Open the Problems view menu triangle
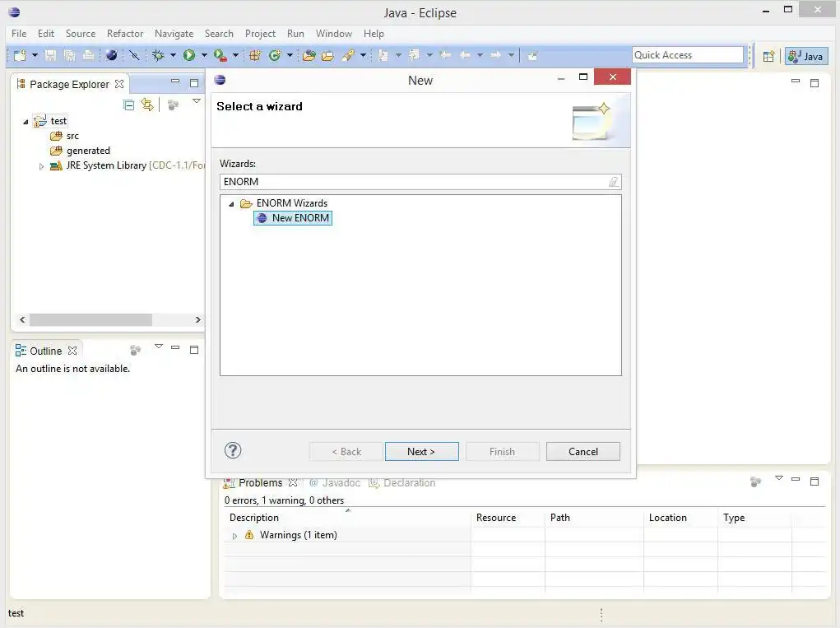The width and height of the screenshot is (840, 628). coord(779,477)
